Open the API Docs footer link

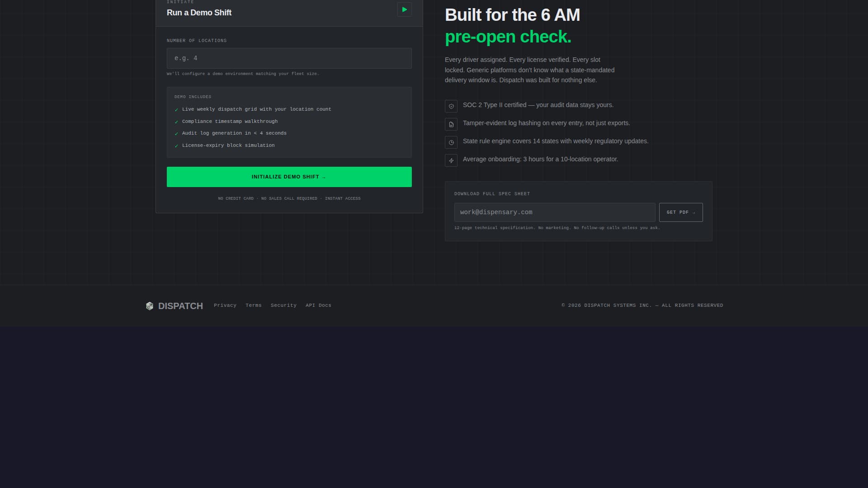318,305
